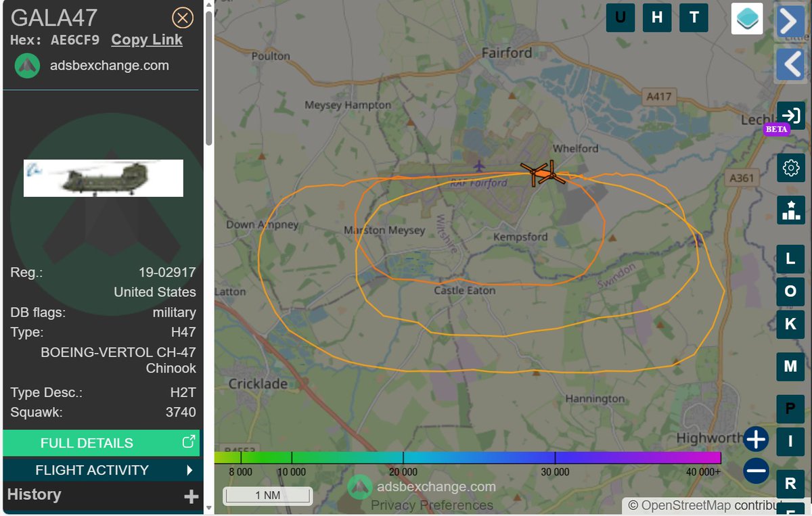Close the GALA47 aircraft info panel

183,18
